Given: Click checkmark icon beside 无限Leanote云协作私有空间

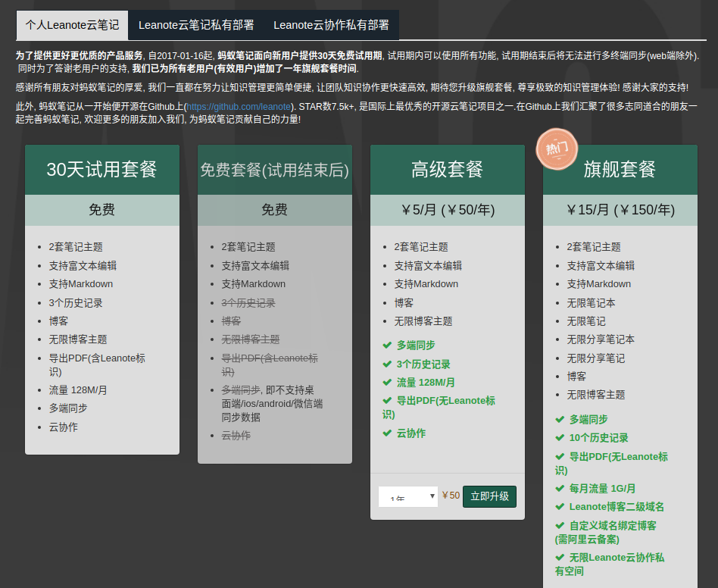Looking at the screenshot, I should [560, 558].
